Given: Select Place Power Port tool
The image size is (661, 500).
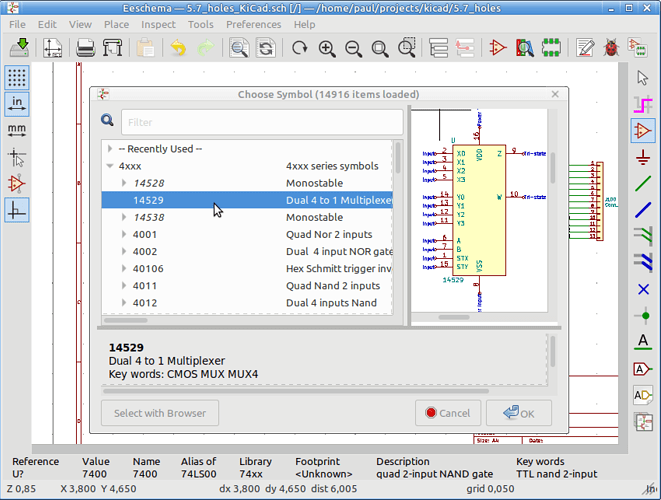Looking at the screenshot, I should tap(643, 157).
